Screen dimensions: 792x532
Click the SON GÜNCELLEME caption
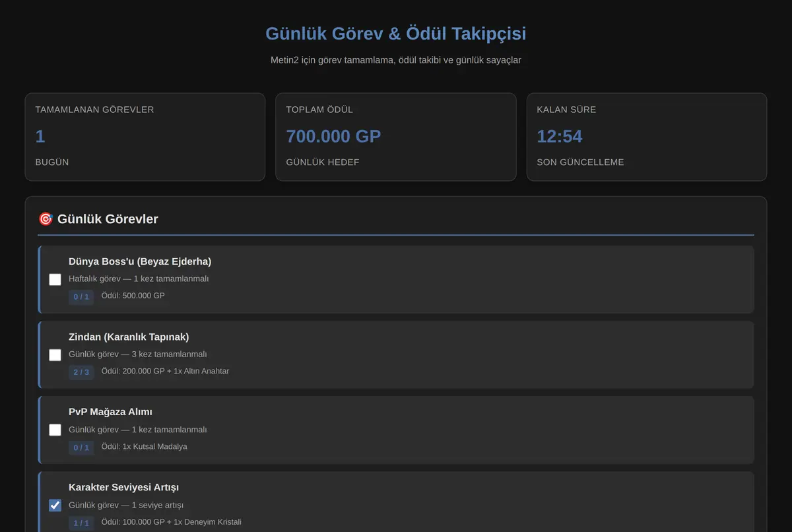click(580, 162)
